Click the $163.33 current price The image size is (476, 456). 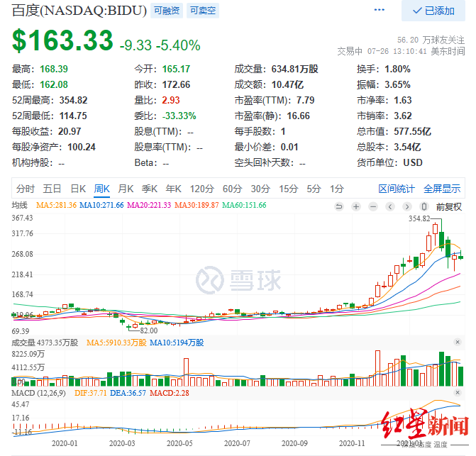tap(62, 40)
